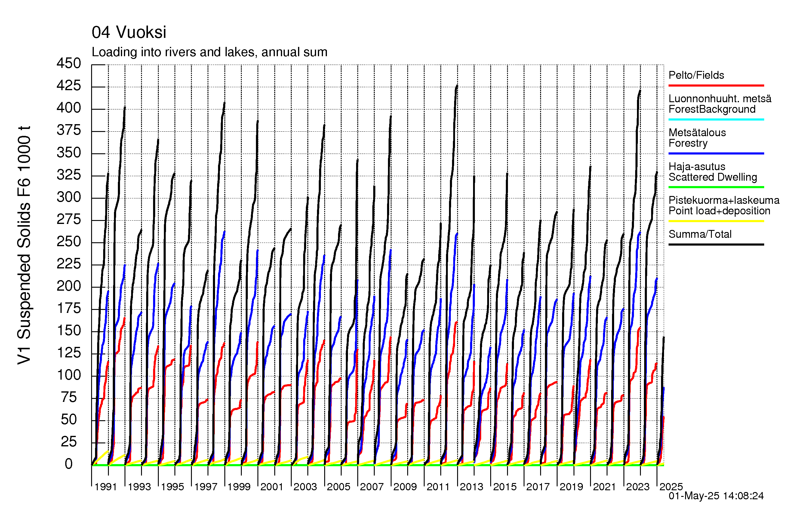Click the y-axis value 375
The height and width of the screenshot is (511, 812).
coord(69,130)
